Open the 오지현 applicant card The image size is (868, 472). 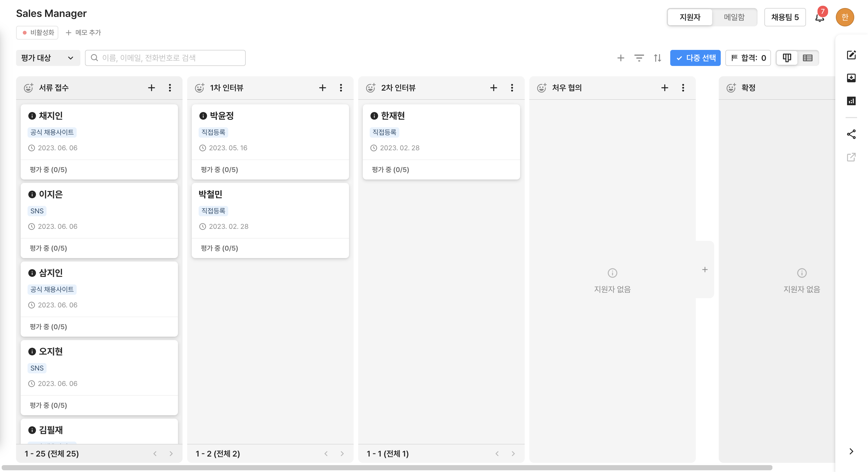pos(99,378)
